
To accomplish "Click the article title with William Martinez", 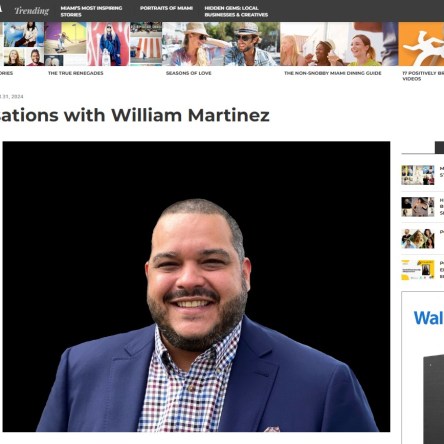I will pos(135,115).
